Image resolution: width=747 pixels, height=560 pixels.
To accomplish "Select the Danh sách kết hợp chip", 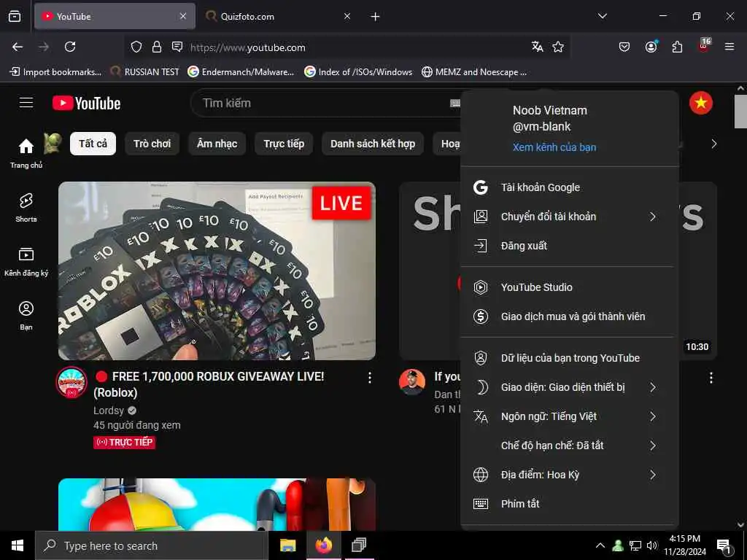I will pyautogui.click(x=373, y=144).
